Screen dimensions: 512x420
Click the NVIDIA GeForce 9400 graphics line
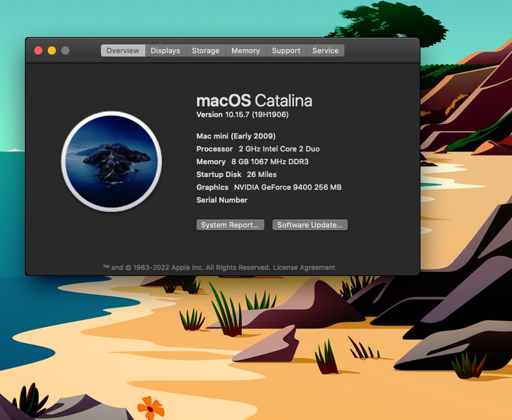click(268, 187)
